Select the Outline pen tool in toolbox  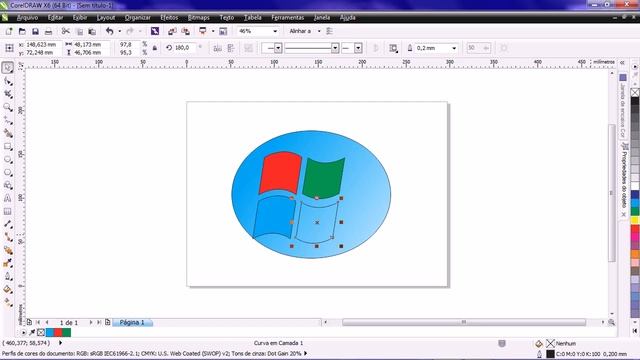[x=8, y=276]
